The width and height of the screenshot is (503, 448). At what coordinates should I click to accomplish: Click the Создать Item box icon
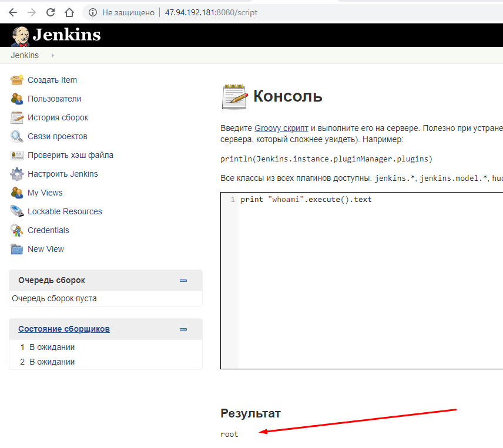(x=16, y=80)
